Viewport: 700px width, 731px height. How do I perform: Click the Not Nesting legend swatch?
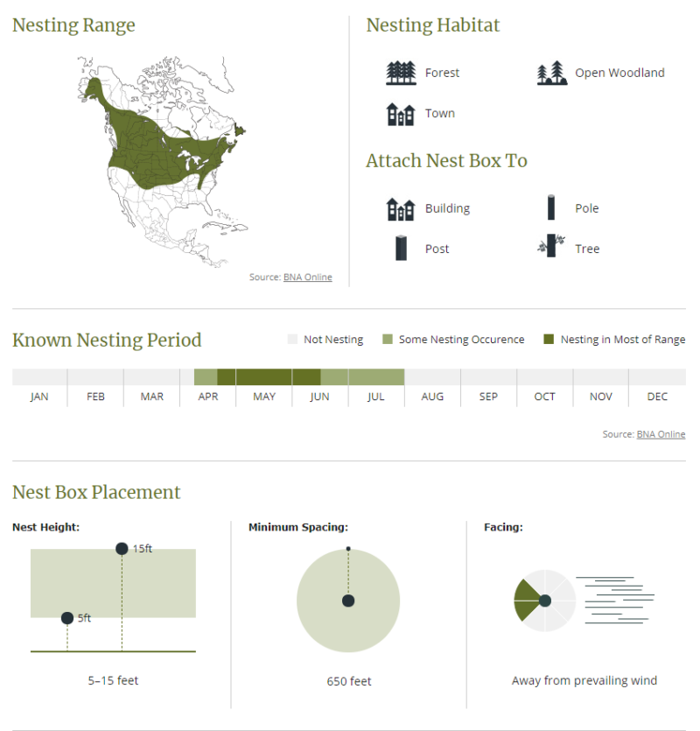tap(292, 339)
